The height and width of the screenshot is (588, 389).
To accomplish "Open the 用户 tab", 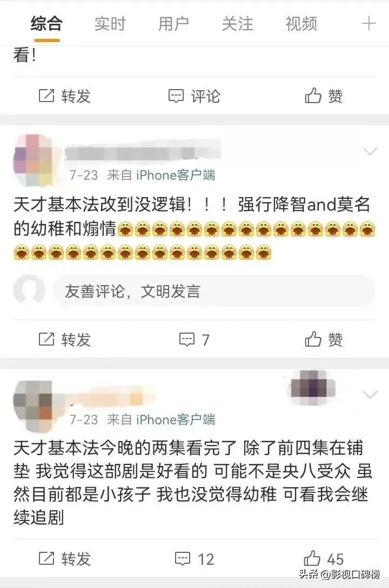I will [x=173, y=24].
